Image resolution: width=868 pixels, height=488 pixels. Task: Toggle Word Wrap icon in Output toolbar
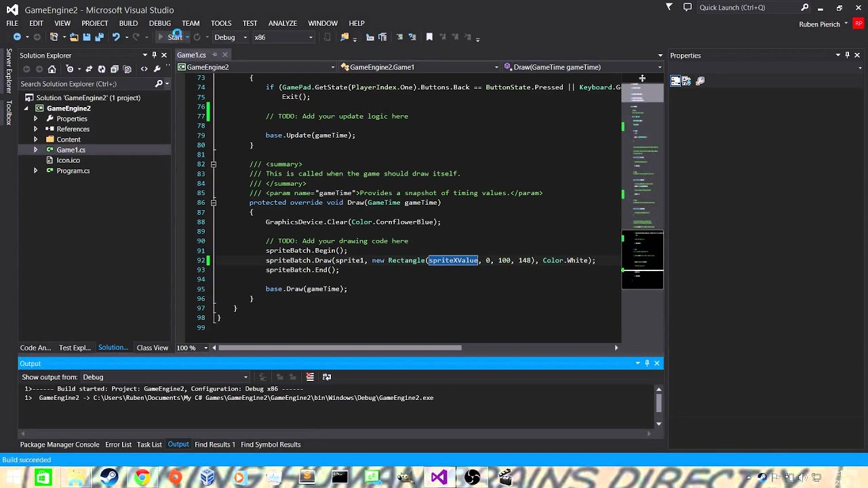click(326, 377)
